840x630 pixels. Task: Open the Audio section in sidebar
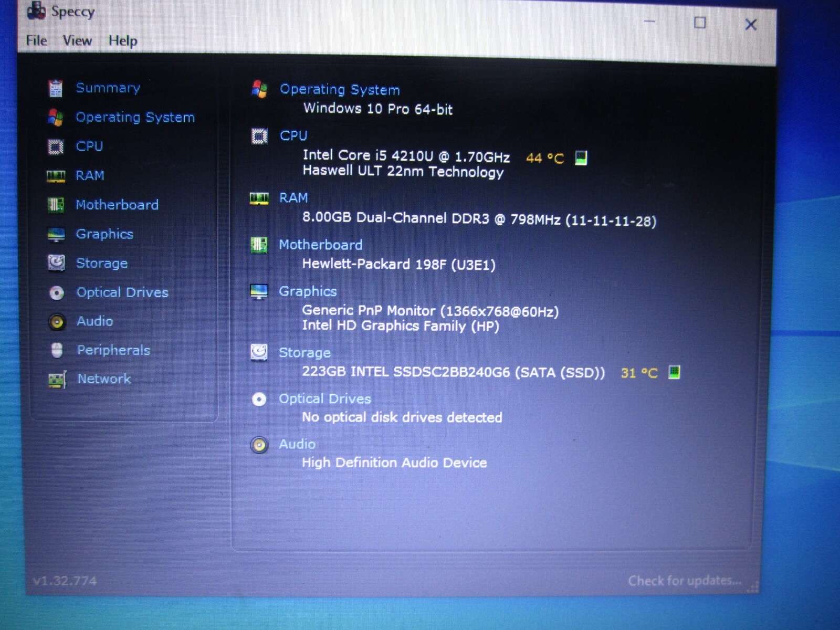(x=95, y=321)
